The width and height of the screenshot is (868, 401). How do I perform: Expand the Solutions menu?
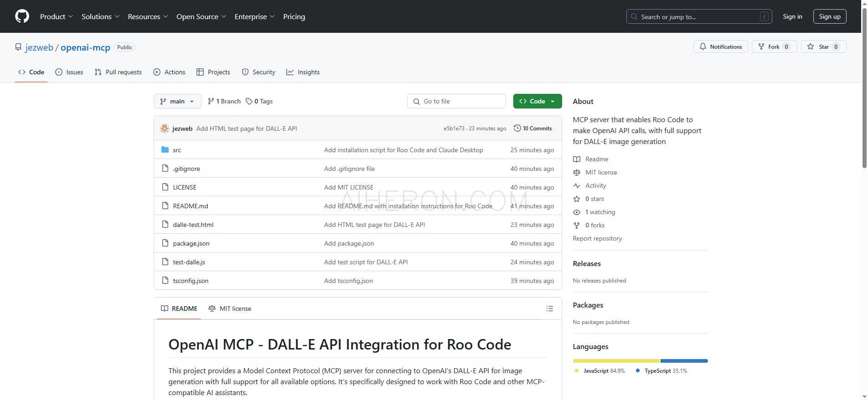point(100,16)
